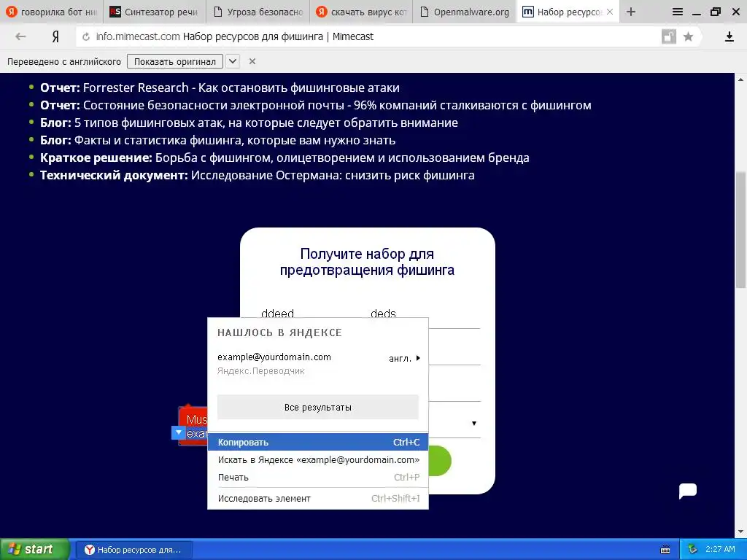Reload the page using refresh icon
The height and width of the screenshot is (560, 747).
(86, 36)
